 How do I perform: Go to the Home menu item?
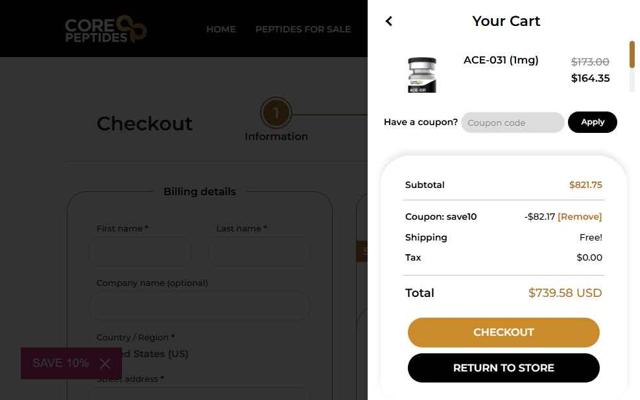pyautogui.click(x=221, y=29)
